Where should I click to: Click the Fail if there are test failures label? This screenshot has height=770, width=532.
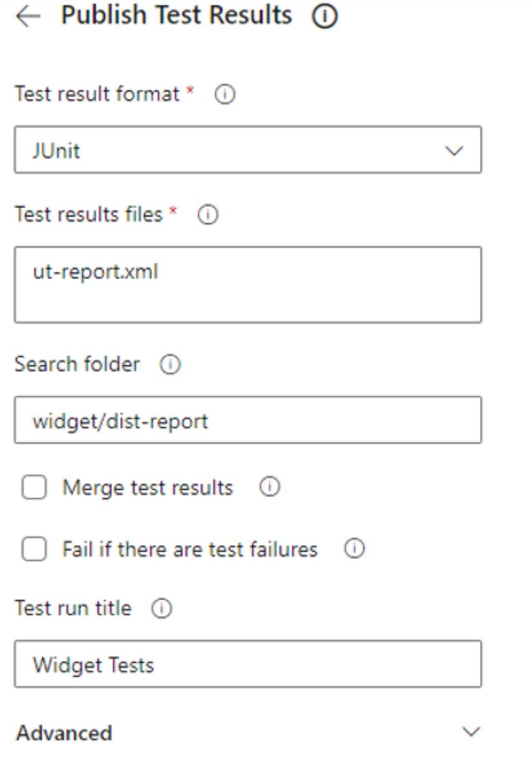tap(190, 549)
